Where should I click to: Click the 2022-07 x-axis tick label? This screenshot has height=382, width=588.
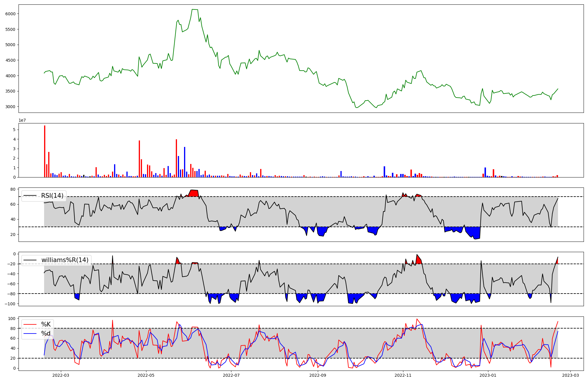(231, 375)
